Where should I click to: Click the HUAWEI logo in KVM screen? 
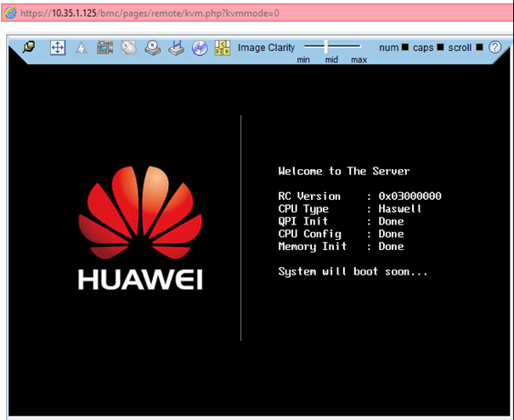point(140,228)
